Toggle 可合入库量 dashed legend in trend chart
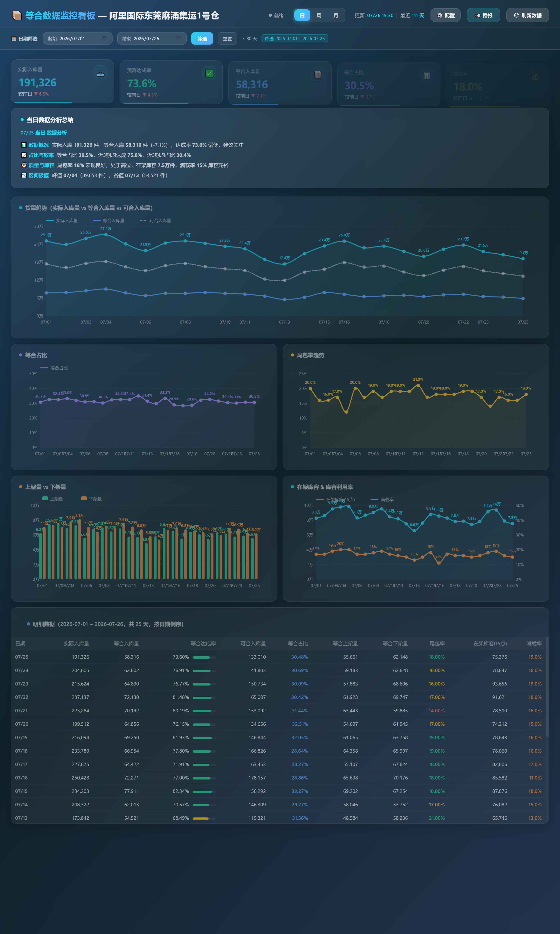The image size is (560, 934). [x=155, y=220]
